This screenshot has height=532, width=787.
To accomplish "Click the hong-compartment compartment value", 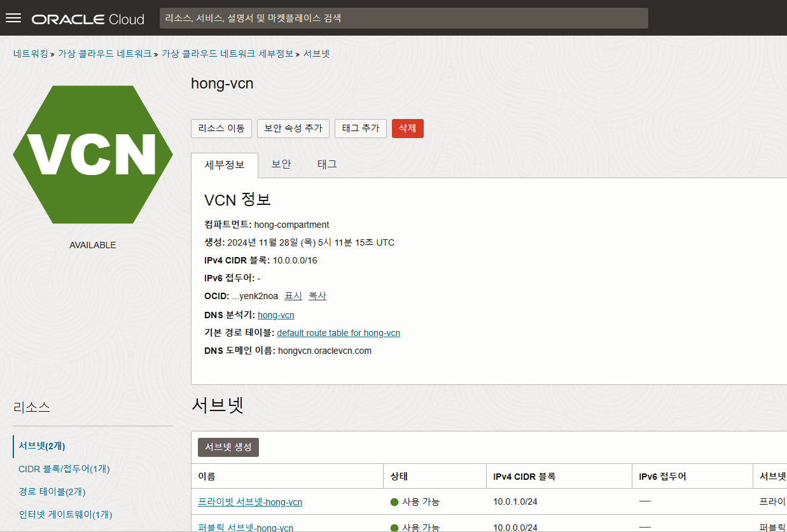I will point(291,225).
